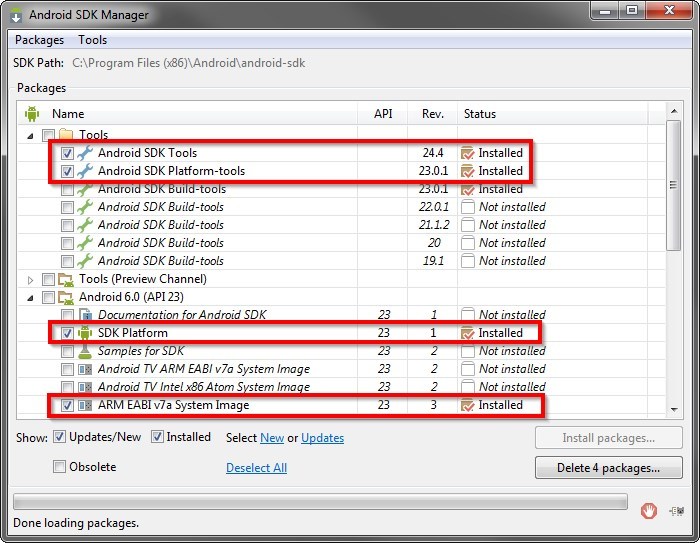Sort by the API column header

coord(383,114)
